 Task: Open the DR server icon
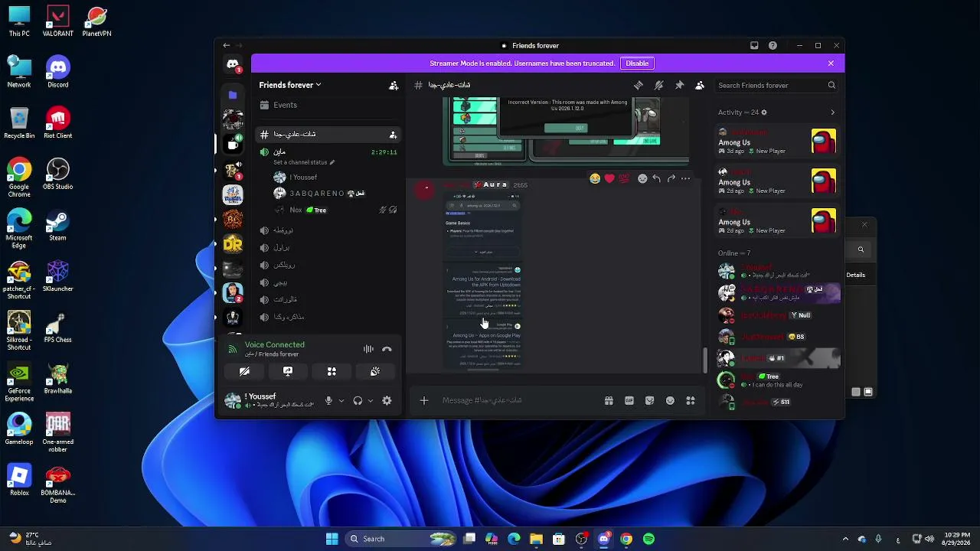tap(233, 244)
